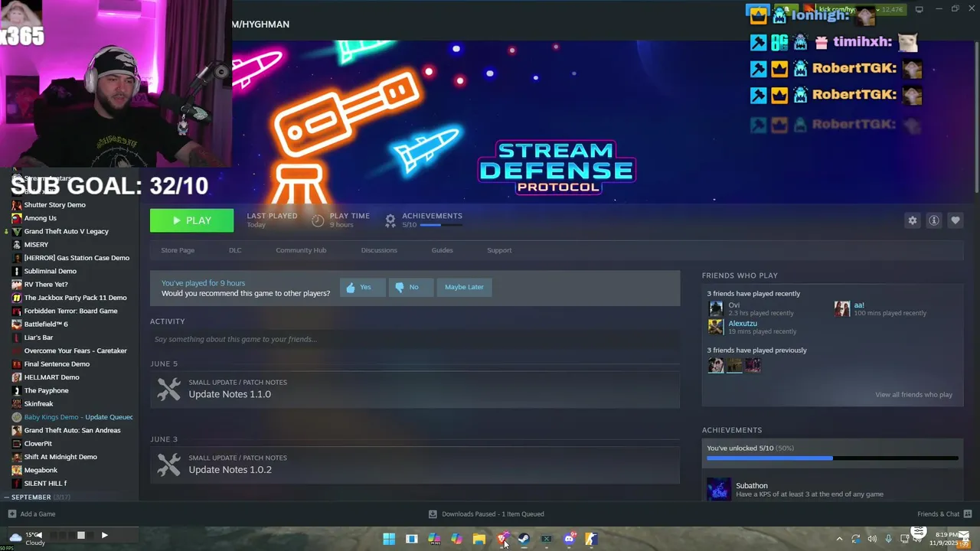The image size is (980, 551).
Task: Open the Community Hub tab
Action: (301, 250)
